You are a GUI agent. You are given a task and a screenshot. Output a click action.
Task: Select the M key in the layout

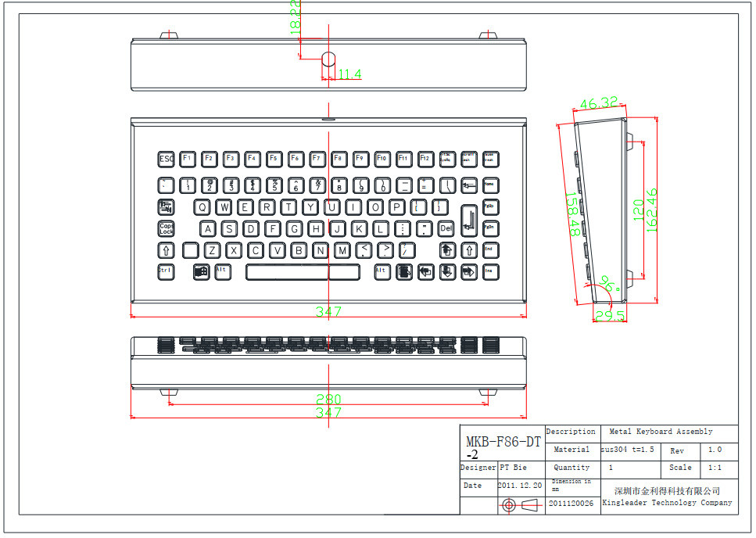click(342, 250)
